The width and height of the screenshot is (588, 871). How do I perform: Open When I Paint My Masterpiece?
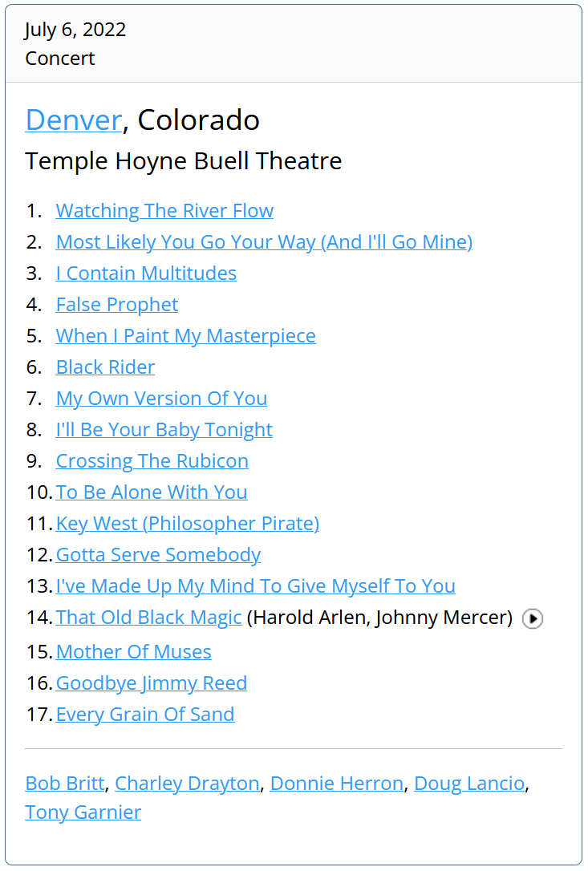185,336
